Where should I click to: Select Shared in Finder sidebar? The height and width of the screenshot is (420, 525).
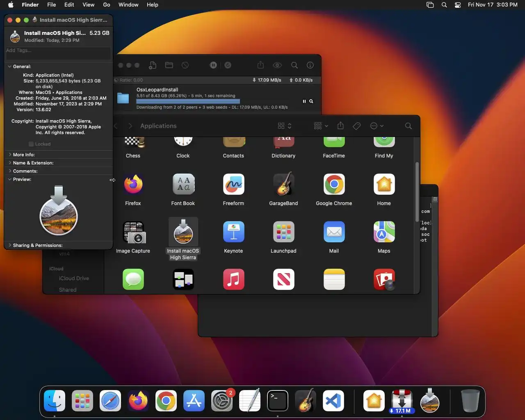coord(68,290)
